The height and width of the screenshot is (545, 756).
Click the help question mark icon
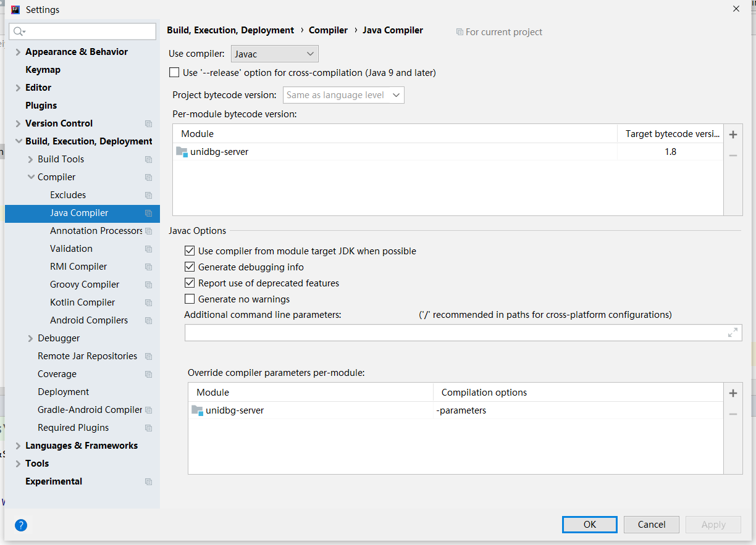[x=21, y=525]
